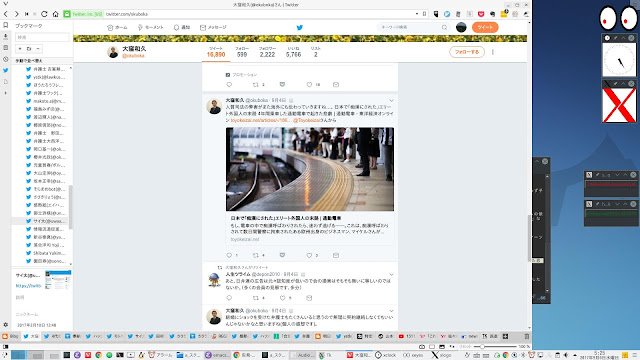Open browser settings gear at bottom left
This screenshot has width=640, height=360.
click(5, 325)
